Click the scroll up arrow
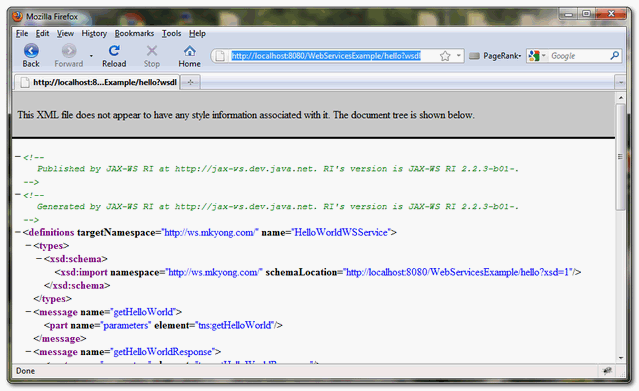The width and height of the screenshot is (639, 391). [x=621, y=98]
